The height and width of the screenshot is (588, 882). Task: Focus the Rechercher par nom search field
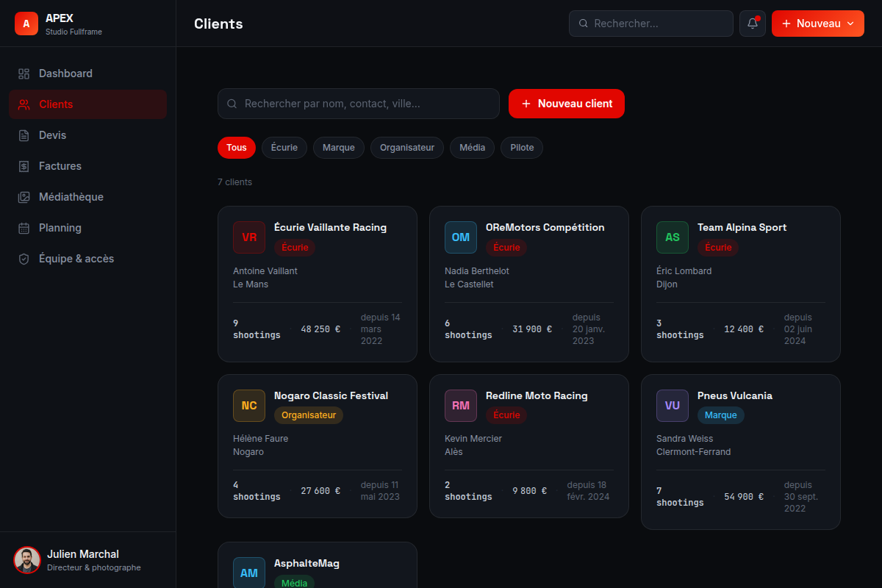[x=359, y=104]
